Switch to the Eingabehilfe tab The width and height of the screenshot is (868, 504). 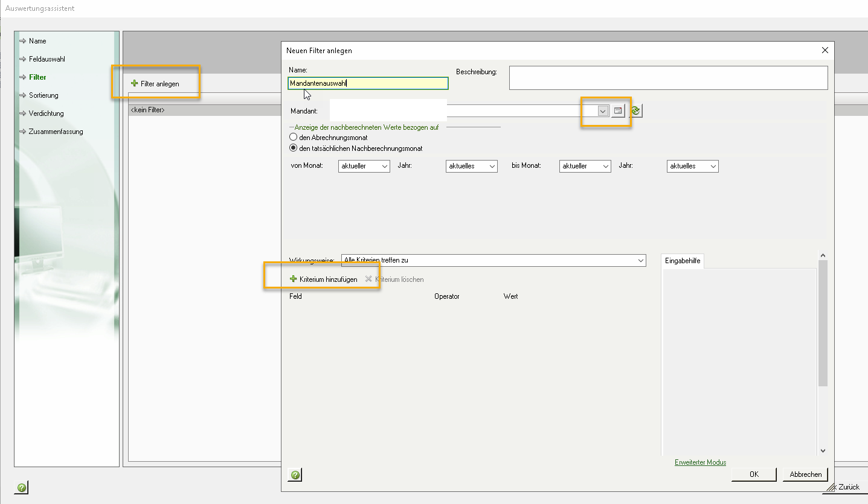coord(683,261)
